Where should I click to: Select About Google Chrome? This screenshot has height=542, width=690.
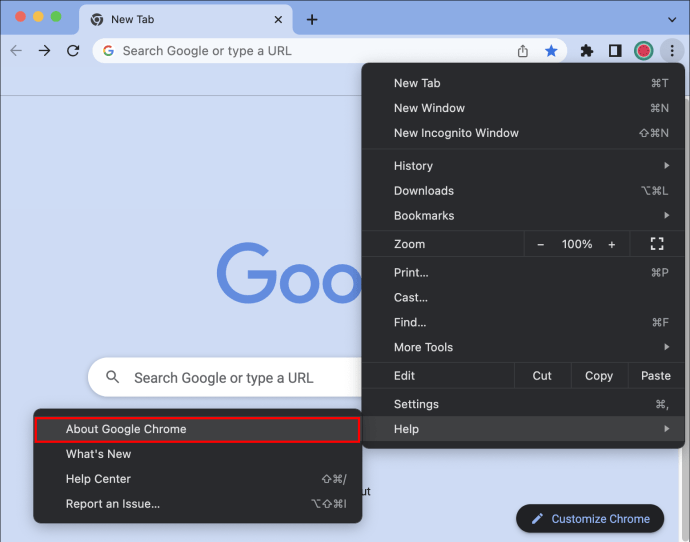pos(198,429)
